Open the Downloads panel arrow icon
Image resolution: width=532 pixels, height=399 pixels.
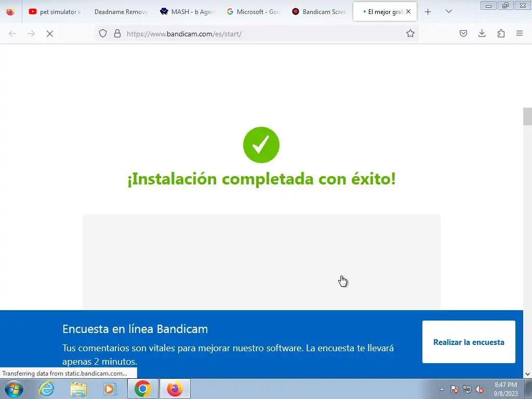click(x=482, y=33)
